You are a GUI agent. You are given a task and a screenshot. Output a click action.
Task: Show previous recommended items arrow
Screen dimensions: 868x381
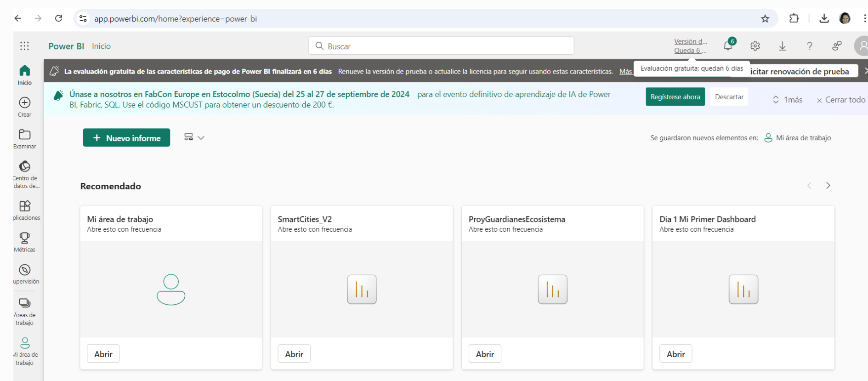coord(809,186)
